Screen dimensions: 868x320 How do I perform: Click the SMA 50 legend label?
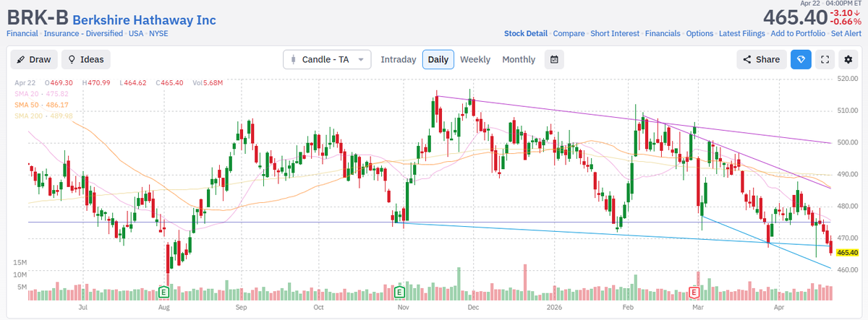click(x=42, y=105)
